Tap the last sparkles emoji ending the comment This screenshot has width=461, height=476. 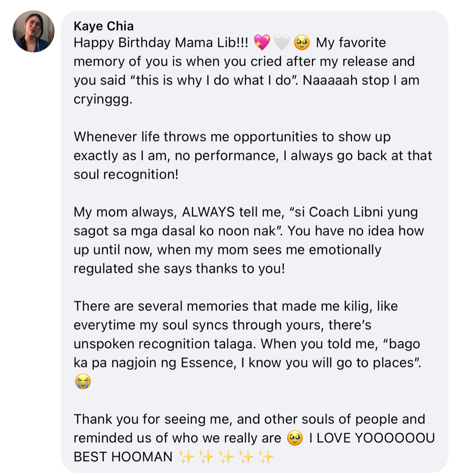[x=266, y=457]
